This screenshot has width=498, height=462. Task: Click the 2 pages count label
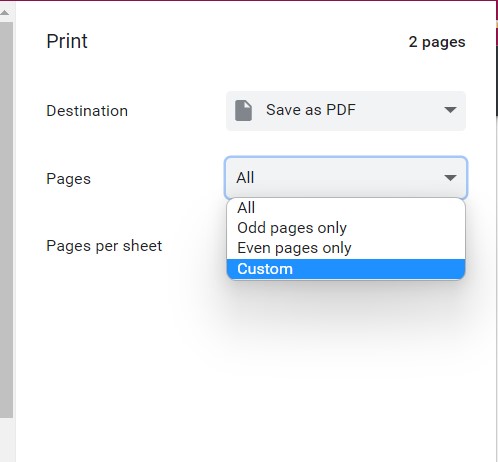click(437, 42)
